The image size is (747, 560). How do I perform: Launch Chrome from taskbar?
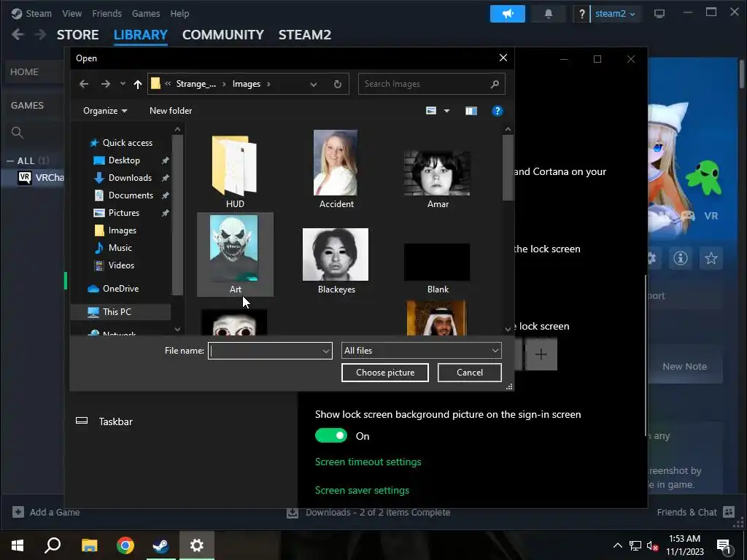click(125, 545)
